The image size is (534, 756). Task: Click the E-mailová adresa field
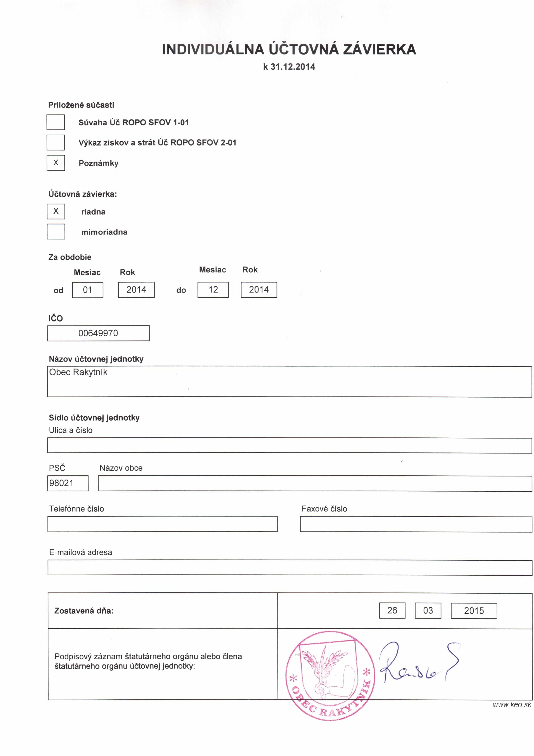289,568
